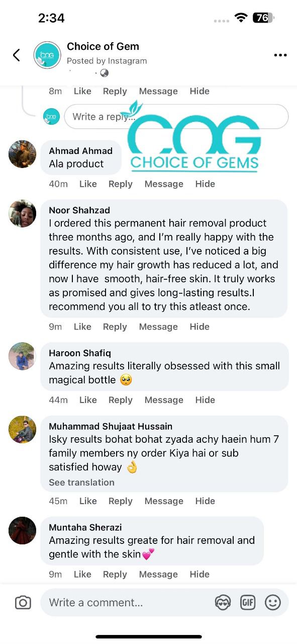Hide Ahmad Ahmad's comment

[x=205, y=184]
